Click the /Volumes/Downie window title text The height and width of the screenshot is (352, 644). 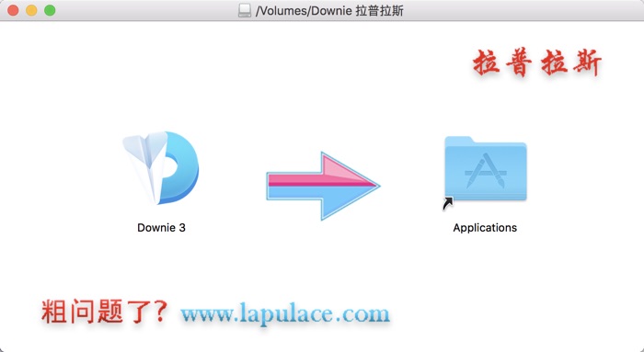[329, 11]
